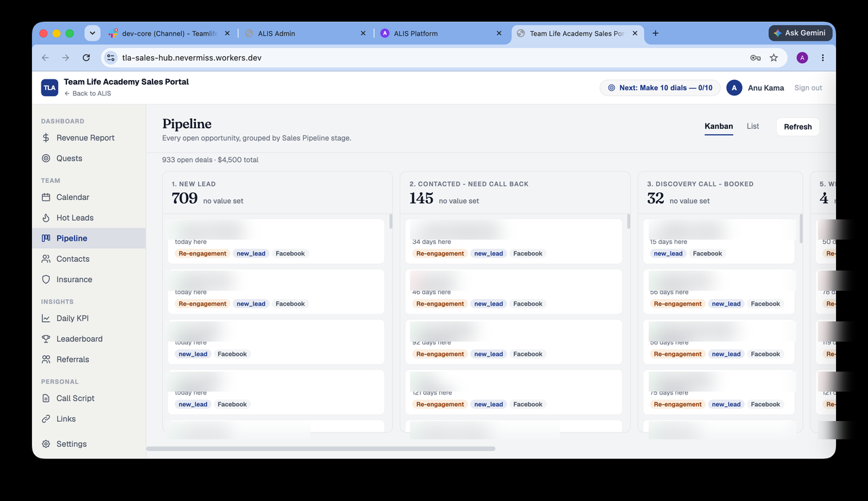The width and height of the screenshot is (868, 501).
Task: Open Leaderboard in sidebar
Action: point(89,339)
